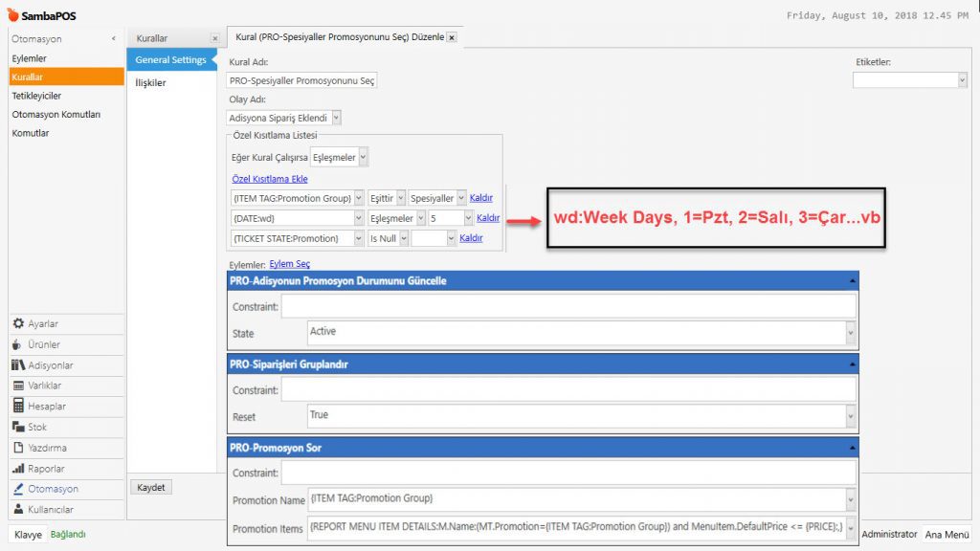The height and width of the screenshot is (551, 980).
Task: Open {DATE:wd} constraint dropdown
Action: (x=359, y=218)
